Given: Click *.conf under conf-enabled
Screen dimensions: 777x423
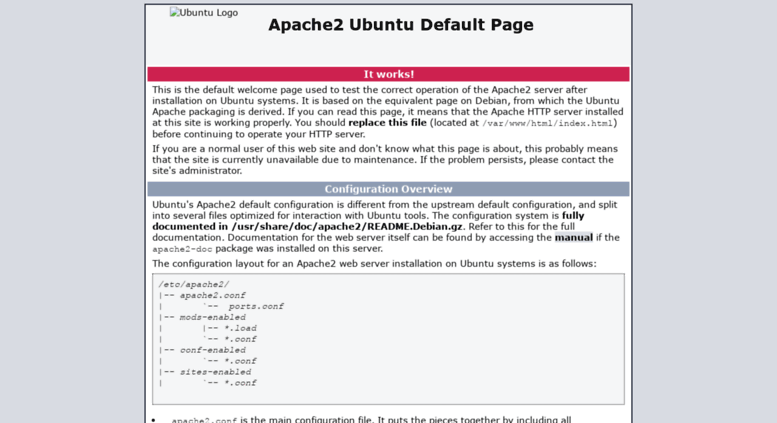Looking at the screenshot, I should click(240, 361).
